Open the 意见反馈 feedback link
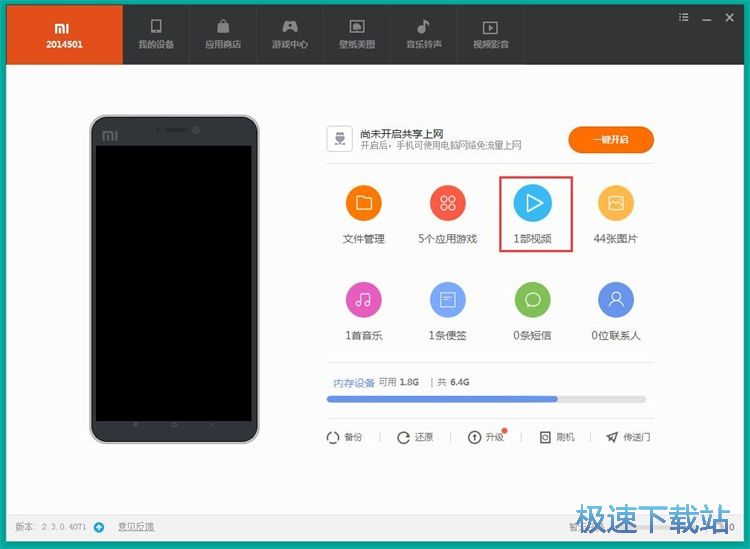The height and width of the screenshot is (549, 750). coord(136,527)
